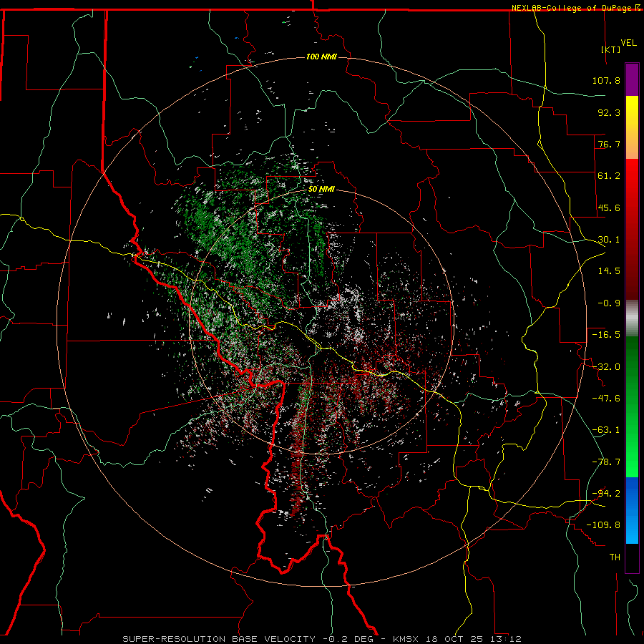Select the -32.0 value on the velocity scale
This screenshot has height=644, width=644.
[606, 367]
